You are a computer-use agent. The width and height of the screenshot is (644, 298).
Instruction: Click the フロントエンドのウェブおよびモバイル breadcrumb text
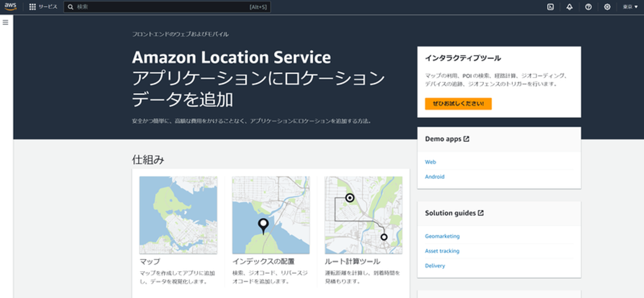pyautogui.click(x=180, y=34)
